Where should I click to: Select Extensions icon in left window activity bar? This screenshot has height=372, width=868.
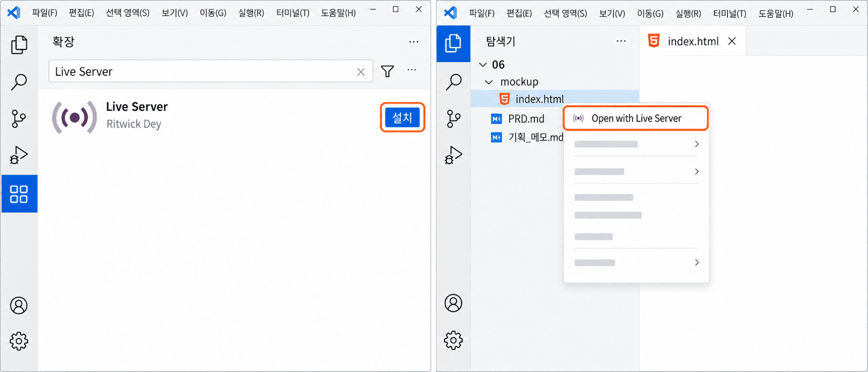(19, 194)
